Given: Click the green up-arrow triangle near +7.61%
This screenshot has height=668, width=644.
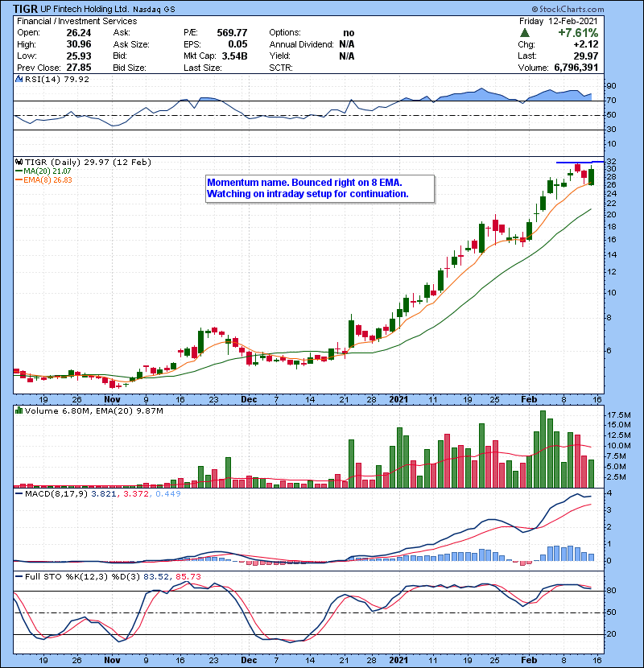Looking at the screenshot, I should [x=525, y=33].
